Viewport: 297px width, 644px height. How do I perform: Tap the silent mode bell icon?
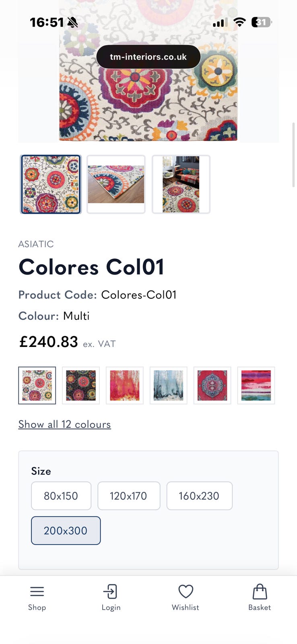pos(73,22)
